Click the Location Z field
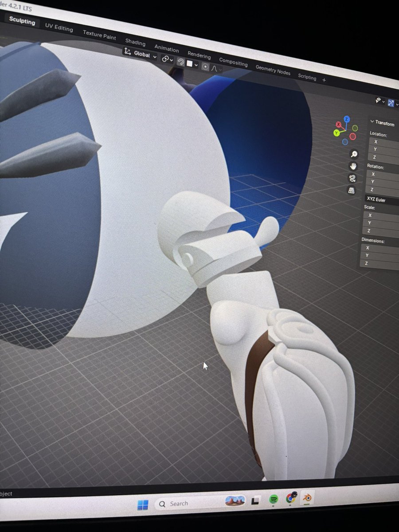Image resolution: width=399 pixels, height=532 pixels. tap(383, 158)
